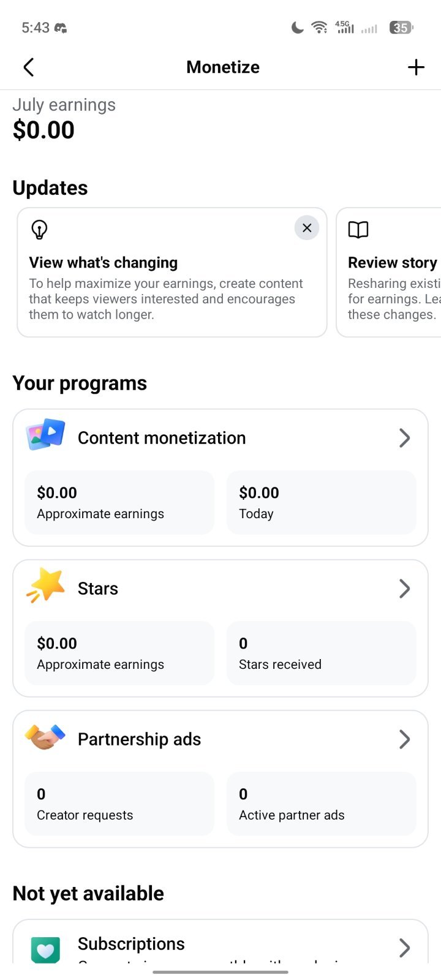Dismiss the View what's changing card
The width and height of the screenshot is (441, 980).
(307, 228)
